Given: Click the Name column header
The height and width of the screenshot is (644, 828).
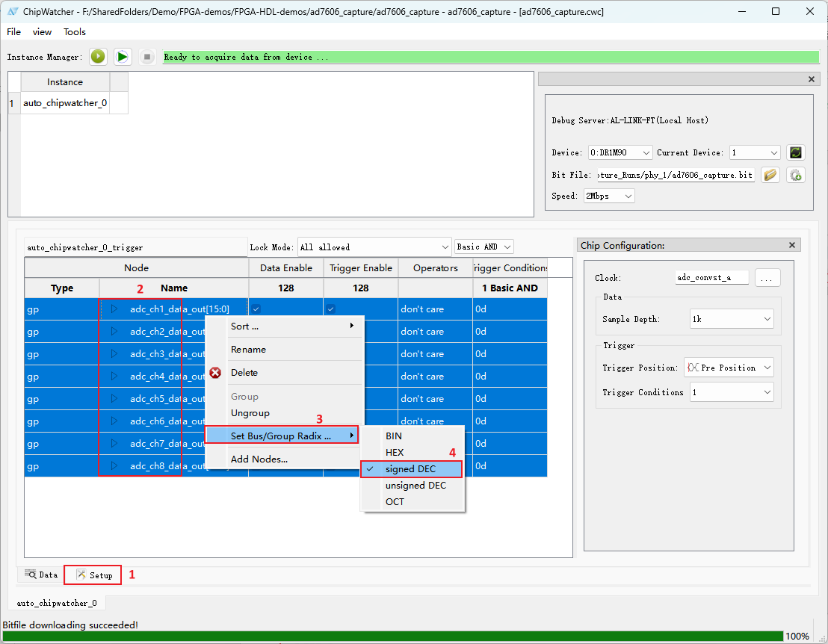Looking at the screenshot, I should 173,288.
